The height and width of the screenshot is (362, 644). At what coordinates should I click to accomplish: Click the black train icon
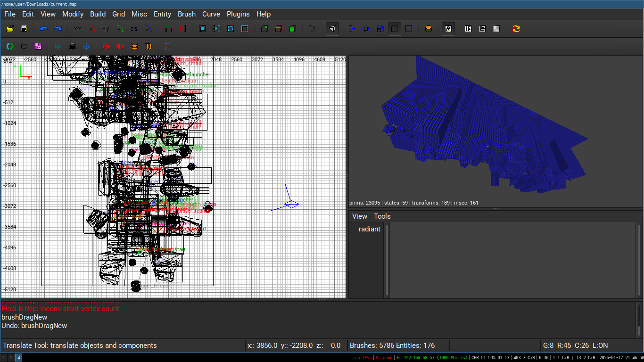(x=72, y=46)
